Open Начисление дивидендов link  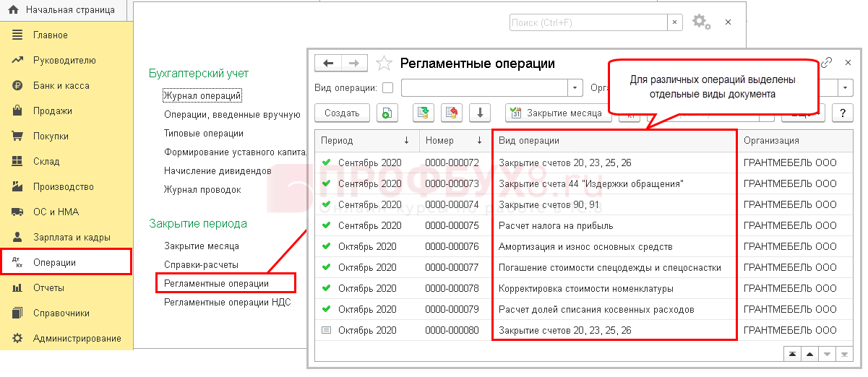[x=218, y=171]
